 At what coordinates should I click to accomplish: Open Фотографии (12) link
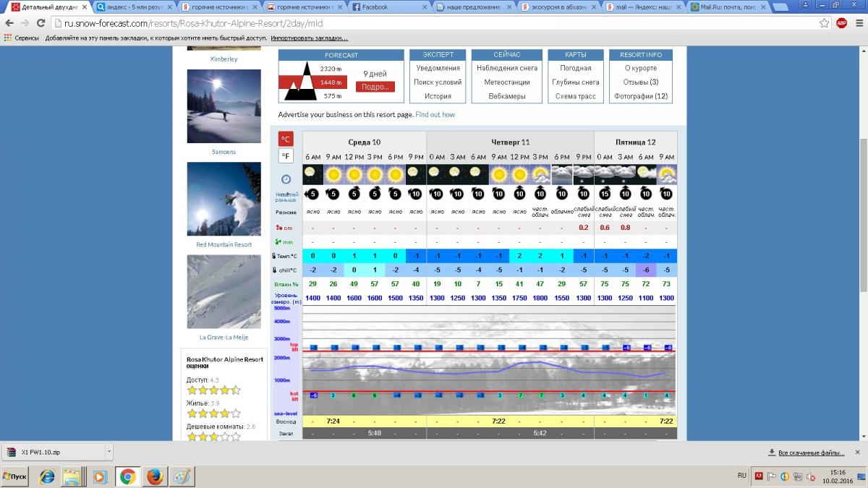[x=641, y=96]
